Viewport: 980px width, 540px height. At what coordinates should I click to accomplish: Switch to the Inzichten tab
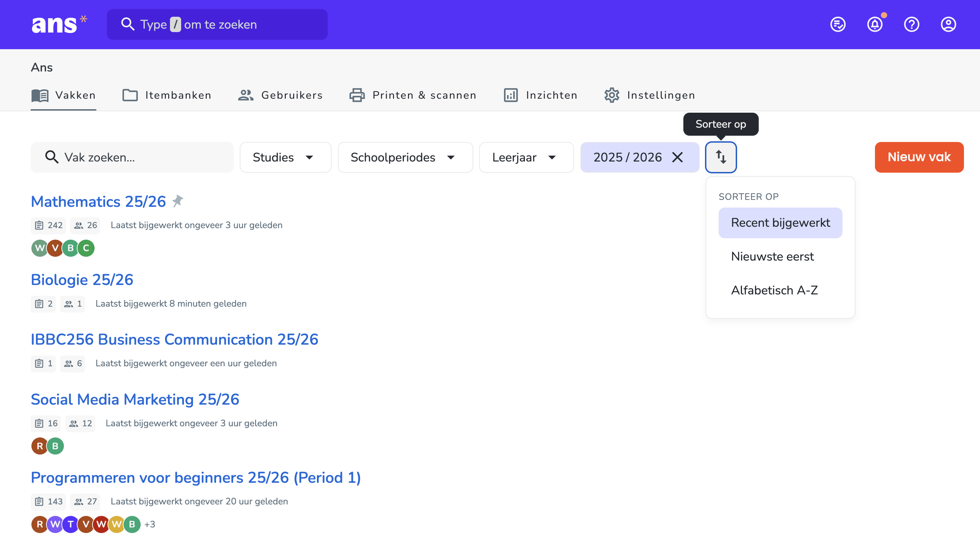(540, 95)
